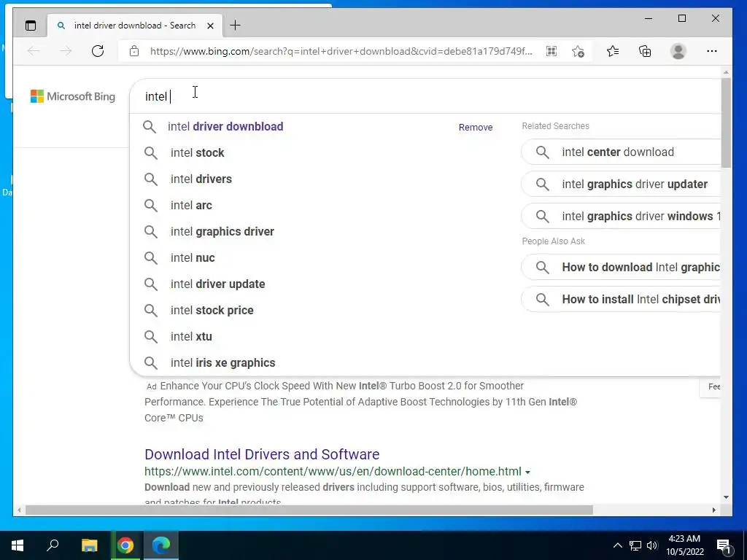Screen dimensions: 747x560
Task: View site information lock icon
Action: 134,51
